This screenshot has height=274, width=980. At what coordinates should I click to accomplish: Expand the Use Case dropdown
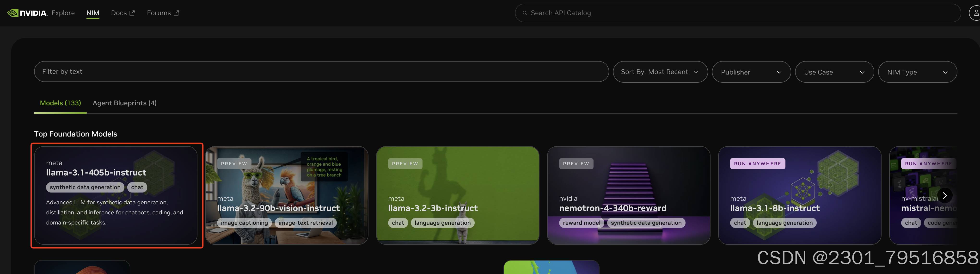[x=834, y=72]
